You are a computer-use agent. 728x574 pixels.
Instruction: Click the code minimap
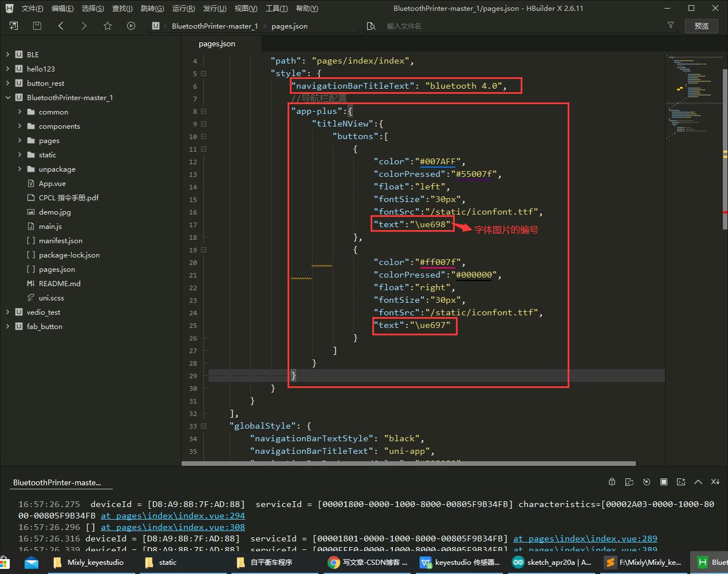tap(694, 97)
